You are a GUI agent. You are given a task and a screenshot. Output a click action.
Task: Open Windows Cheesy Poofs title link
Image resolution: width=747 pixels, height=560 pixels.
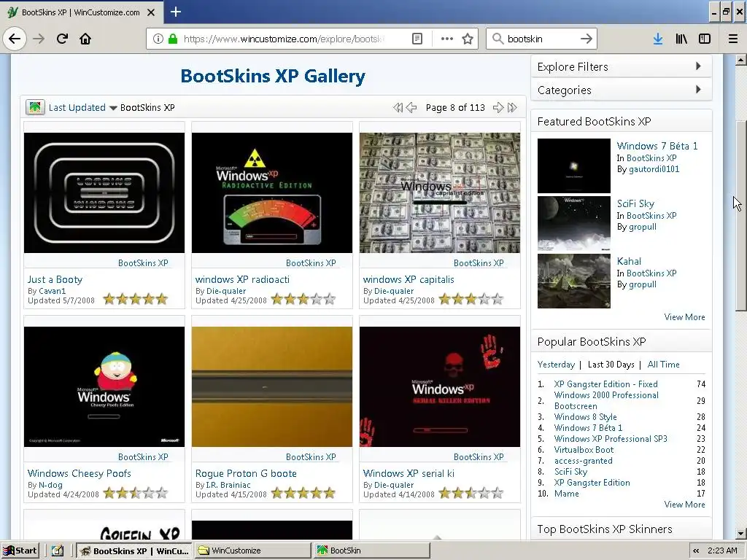(79, 473)
